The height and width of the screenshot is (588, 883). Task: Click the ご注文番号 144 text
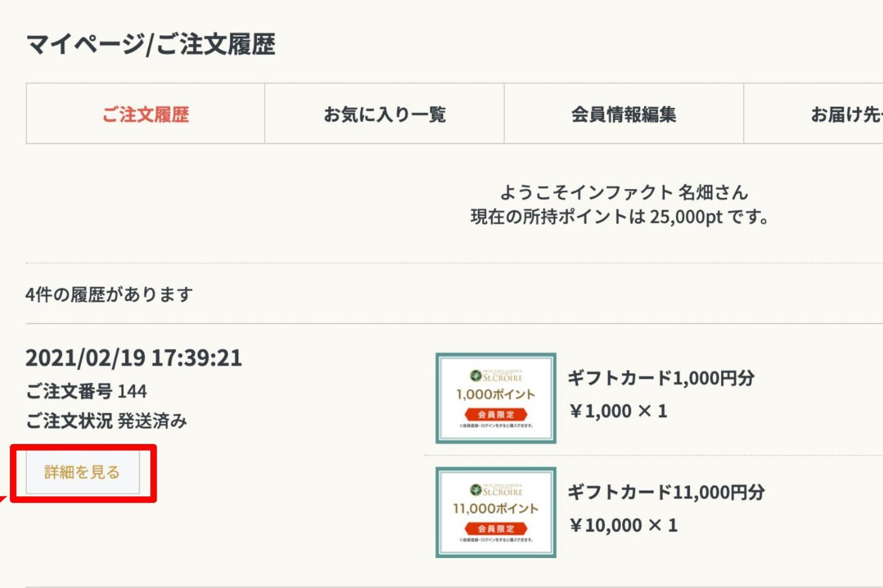(86, 391)
